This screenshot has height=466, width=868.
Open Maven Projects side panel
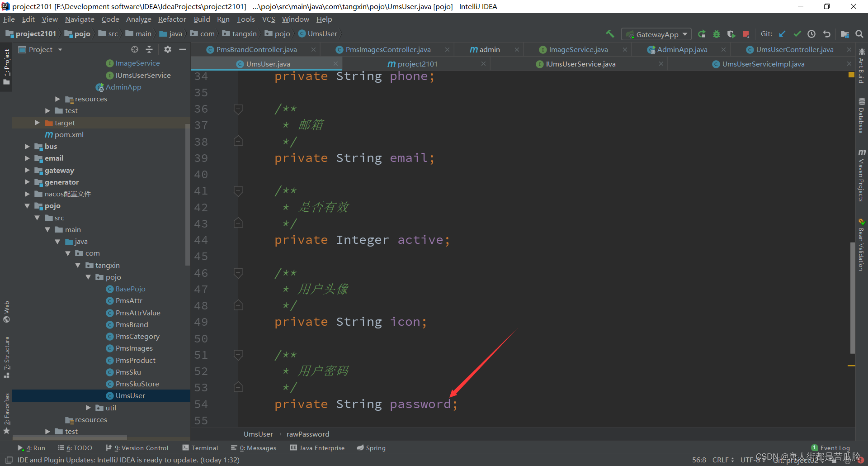tap(862, 176)
